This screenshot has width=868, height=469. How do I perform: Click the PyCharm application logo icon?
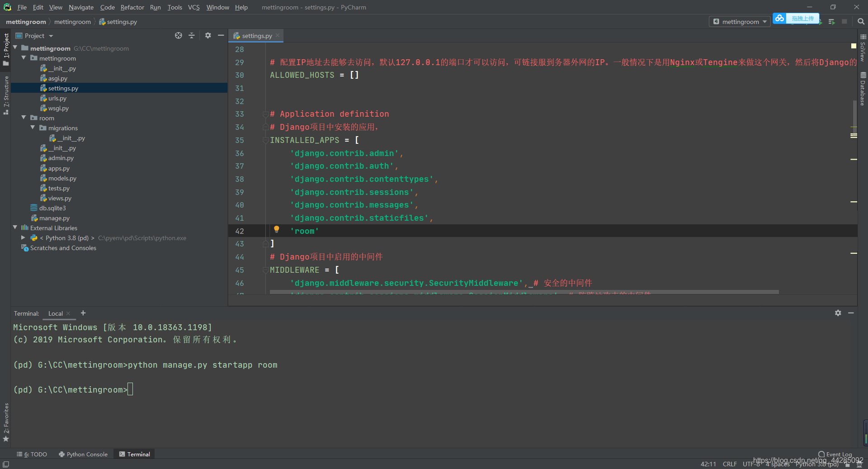tap(7, 7)
